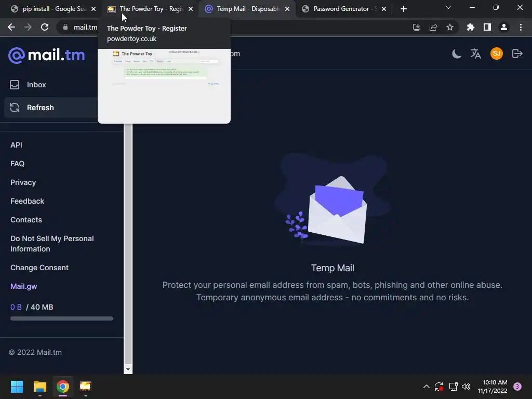Toggle dark mode moon icon
The height and width of the screenshot is (399, 532).
tap(457, 54)
